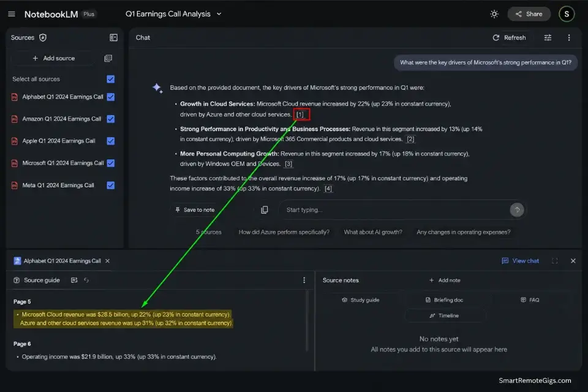Generate a Timeline
Viewport: 588px width, 392px height.
(x=445, y=316)
